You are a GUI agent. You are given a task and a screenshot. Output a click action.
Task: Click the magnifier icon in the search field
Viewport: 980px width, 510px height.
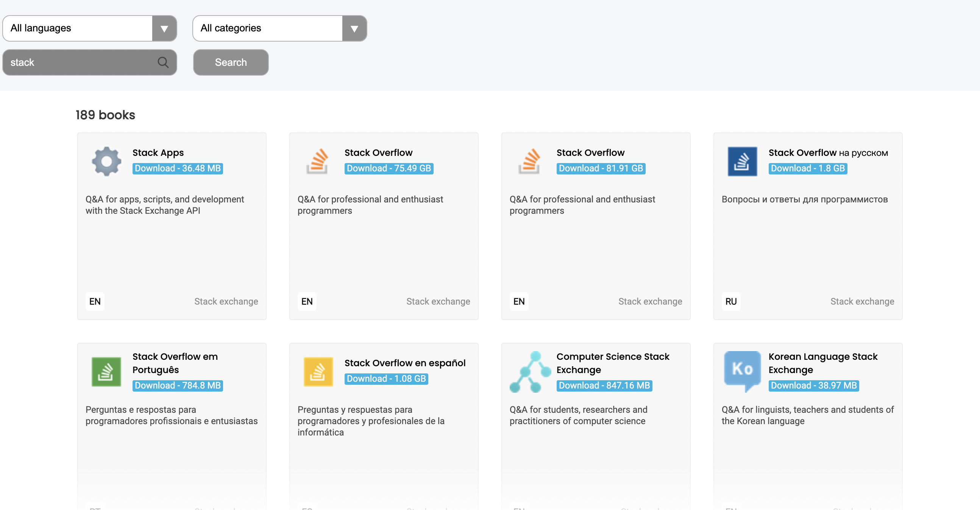click(163, 62)
